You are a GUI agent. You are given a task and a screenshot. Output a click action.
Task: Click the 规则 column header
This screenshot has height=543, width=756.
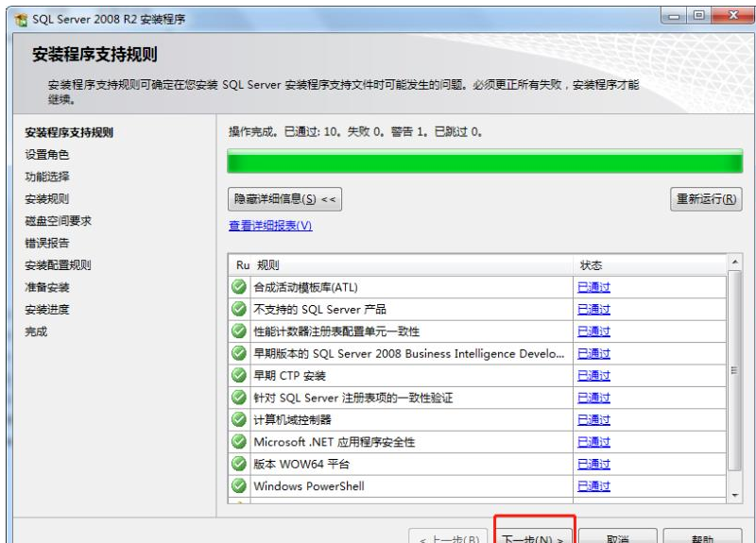tap(413, 265)
